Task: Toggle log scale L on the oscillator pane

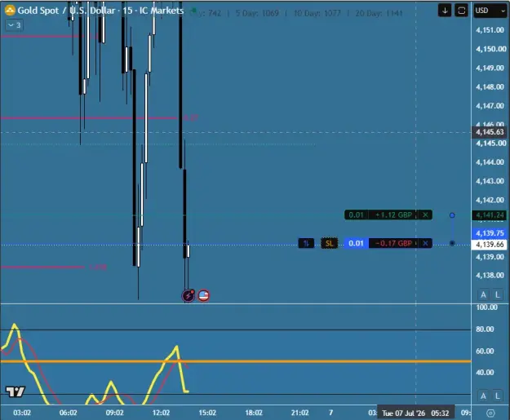Action: click(497, 396)
